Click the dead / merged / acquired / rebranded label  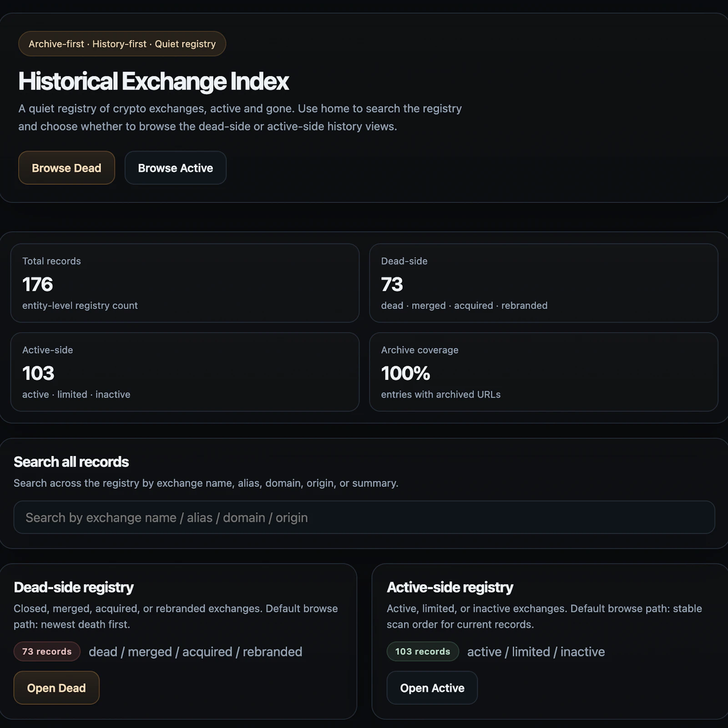coord(196,651)
